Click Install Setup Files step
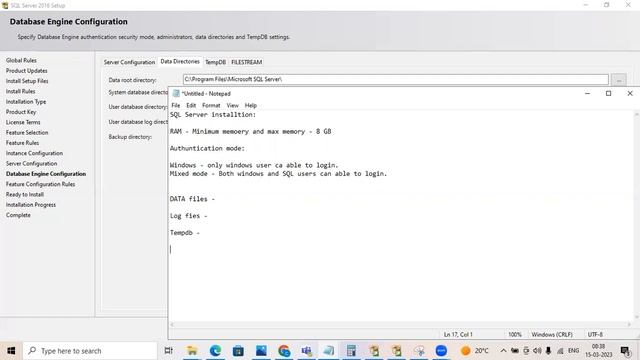Image resolution: width=640 pixels, height=360 pixels. [27, 81]
